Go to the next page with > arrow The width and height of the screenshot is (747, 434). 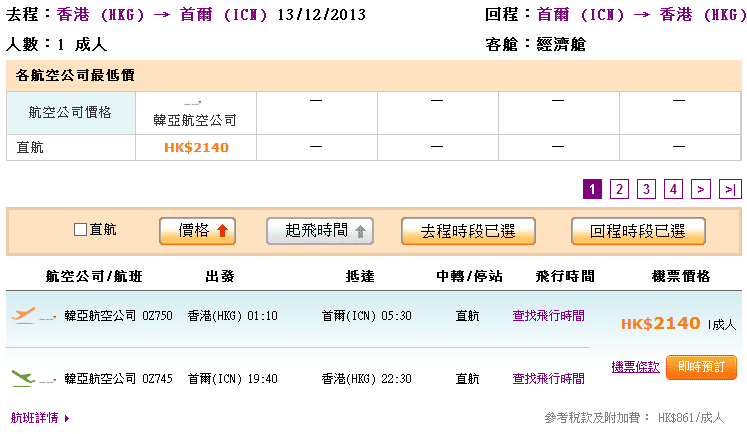[701, 189]
